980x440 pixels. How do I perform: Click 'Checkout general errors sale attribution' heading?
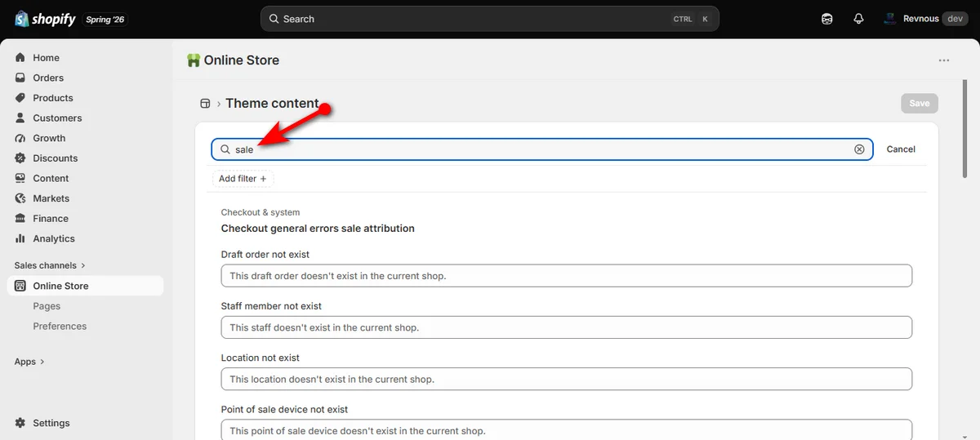(318, 229)
